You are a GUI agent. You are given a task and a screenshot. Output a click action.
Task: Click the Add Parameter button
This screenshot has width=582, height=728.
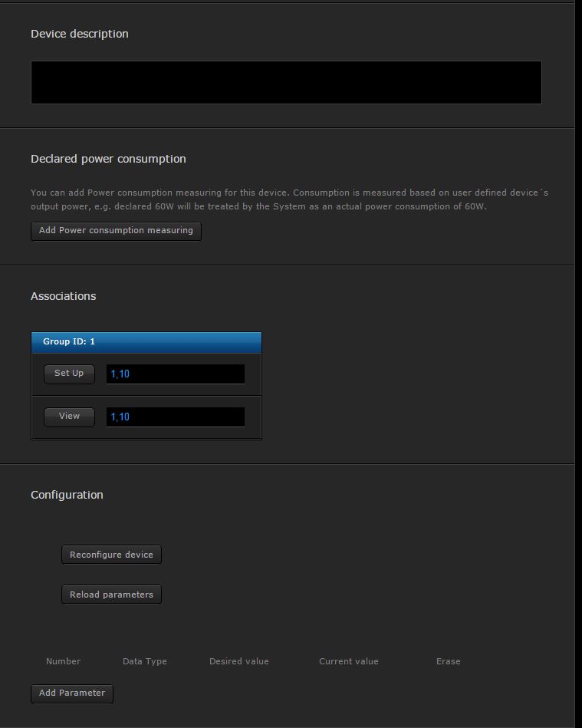(x=72, y=693)
